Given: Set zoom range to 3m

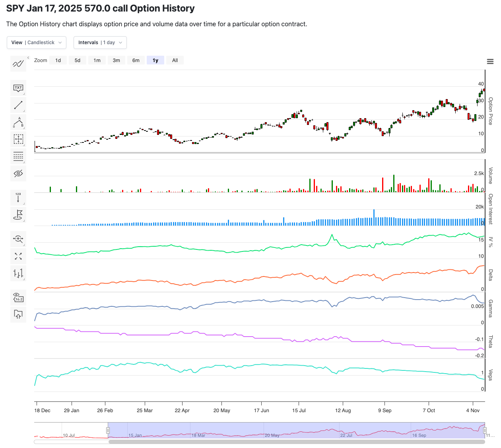Looking at the screenshot, I should point(117,60).
